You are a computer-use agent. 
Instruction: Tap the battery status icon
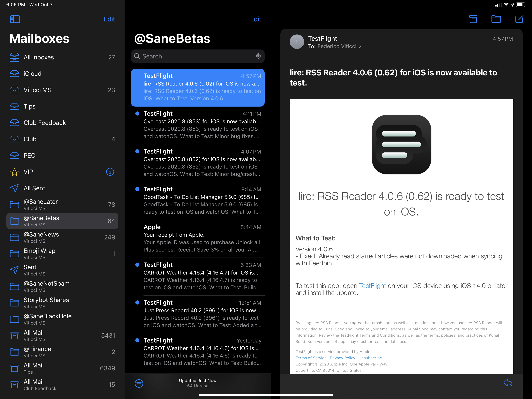tap(521, 4)
